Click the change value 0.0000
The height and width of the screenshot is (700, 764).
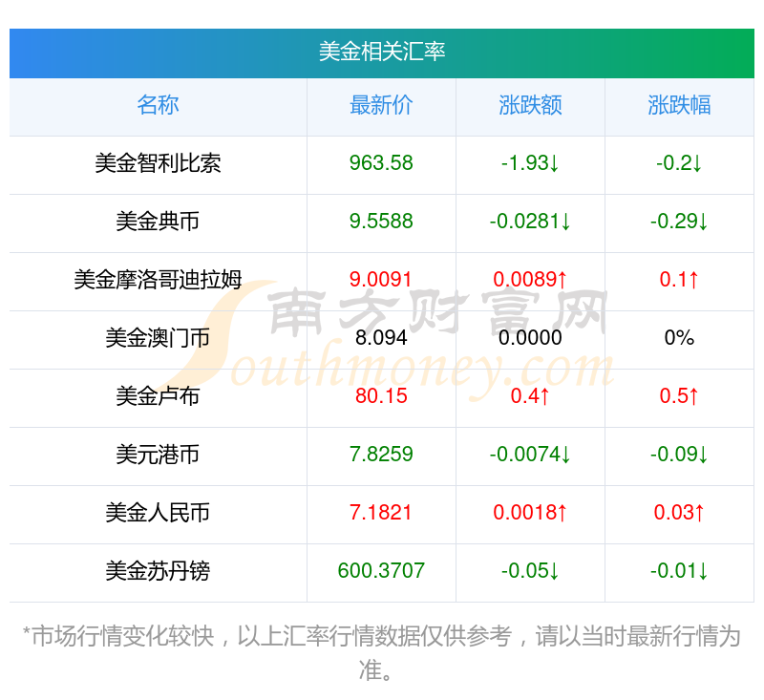point(530,338)
